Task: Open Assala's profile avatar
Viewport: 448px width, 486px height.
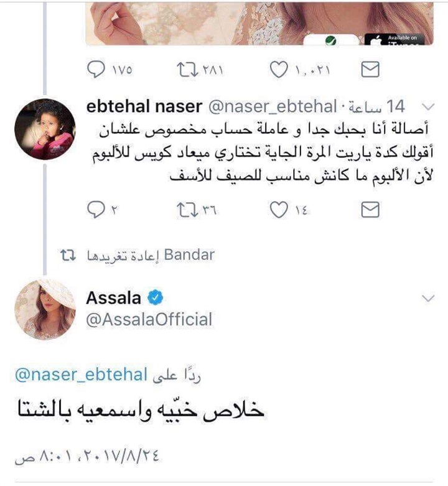Action: click(x=45, y=309)
